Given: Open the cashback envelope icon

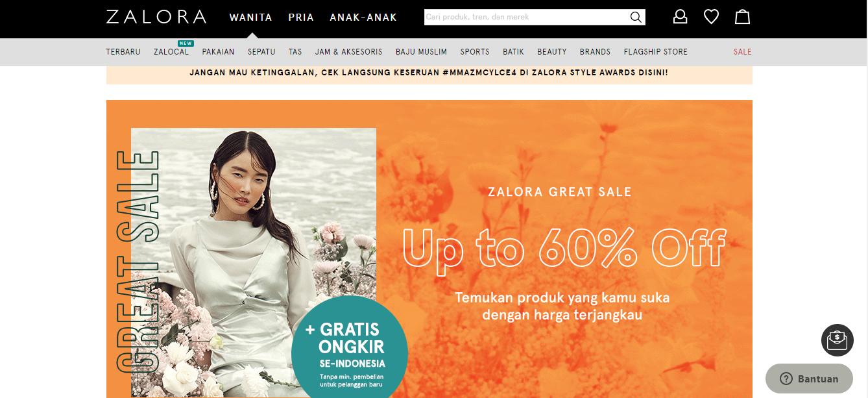Looking at the screenshot, I should [838, 340].
